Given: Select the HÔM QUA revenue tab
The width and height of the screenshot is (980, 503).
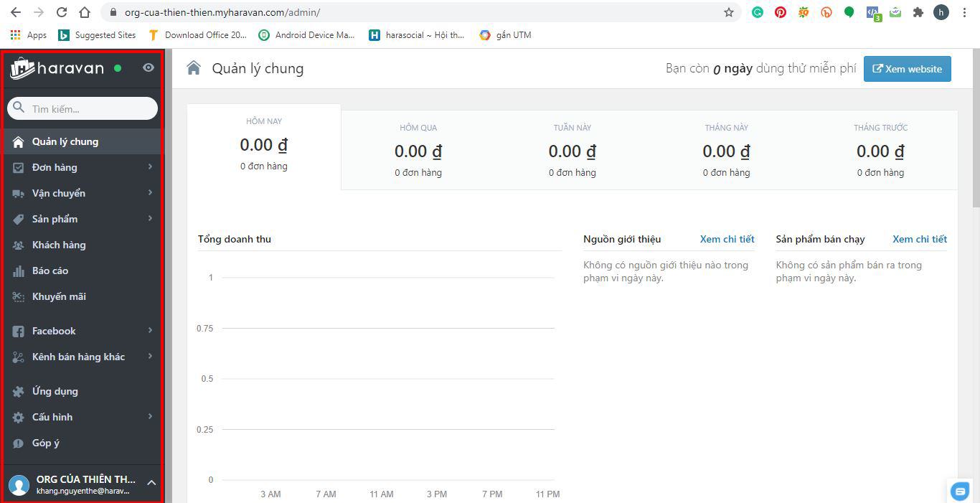Looking at the screenshot, I should [x=418, y=150].
